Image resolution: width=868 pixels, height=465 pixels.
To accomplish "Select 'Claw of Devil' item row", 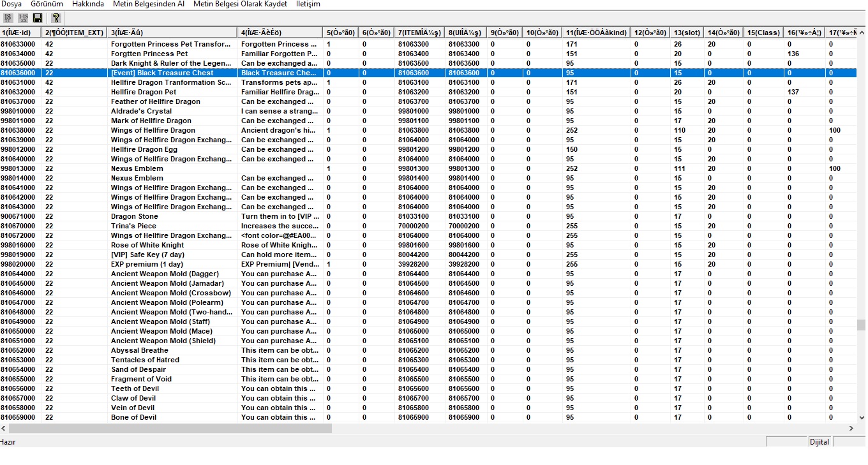I will [428, 398].
